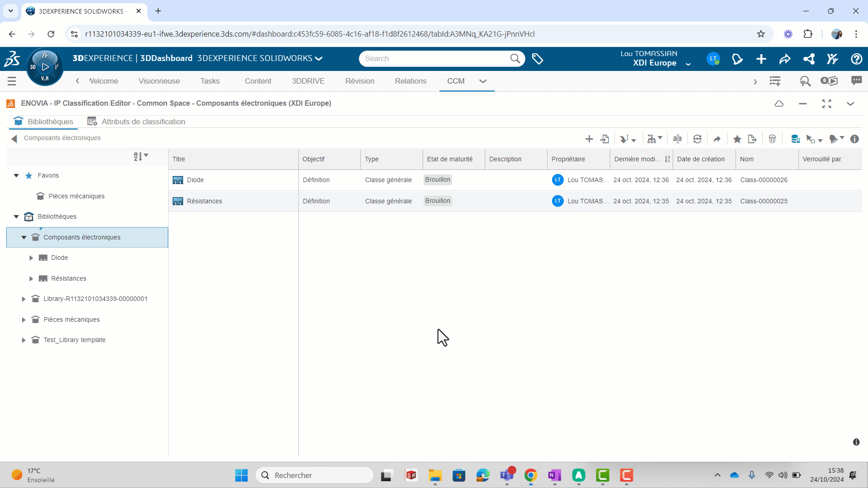This screenshot has height=488, width=868.
Task: Click the Search field at the top
Action: 436,58
